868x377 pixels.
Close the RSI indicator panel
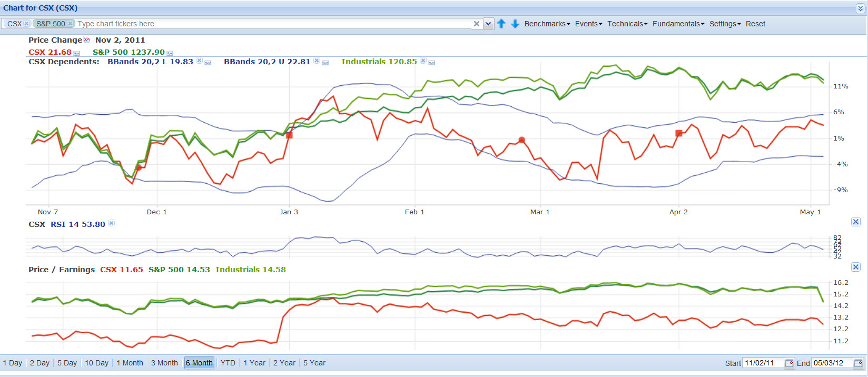coord(856,222)
